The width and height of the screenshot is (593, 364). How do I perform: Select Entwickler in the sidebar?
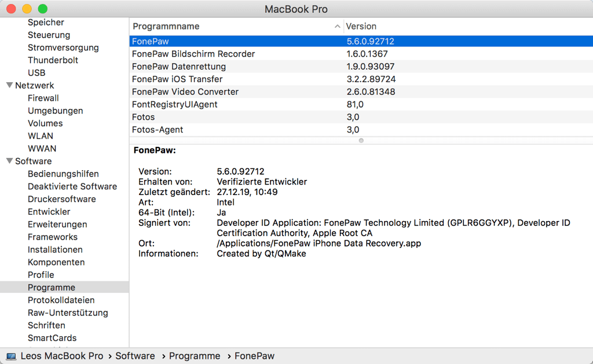[x=49, y=212]
